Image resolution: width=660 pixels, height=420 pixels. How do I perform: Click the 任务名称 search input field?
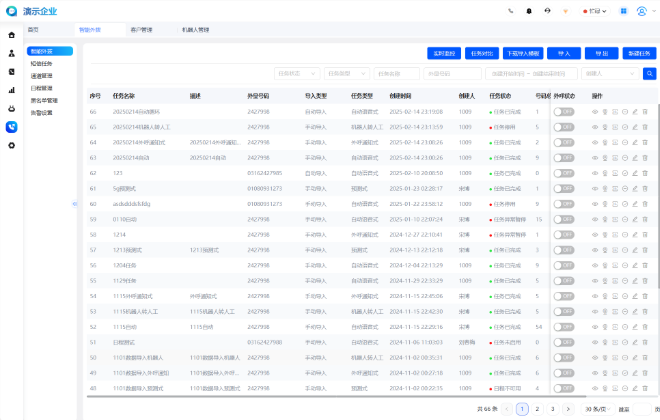click(396, 73)
